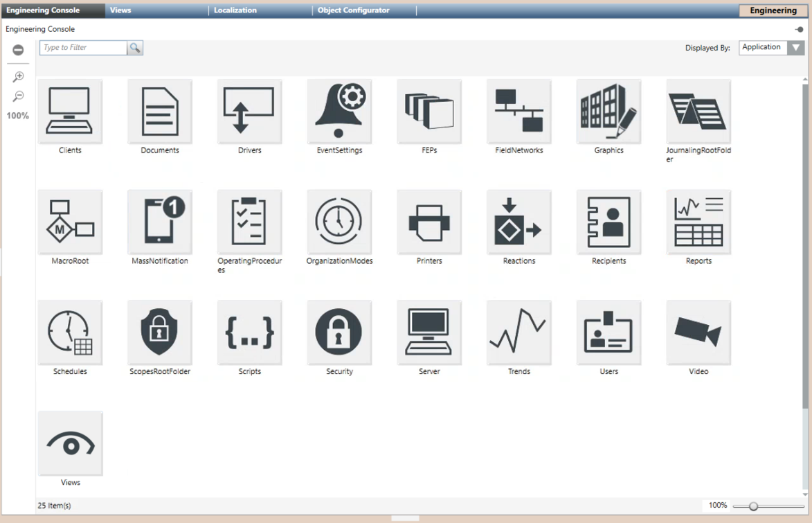This screenshot has width=812, height=523.
Task: Click the zoom slider handle at bottom
Action: click(x=753, y=506)
